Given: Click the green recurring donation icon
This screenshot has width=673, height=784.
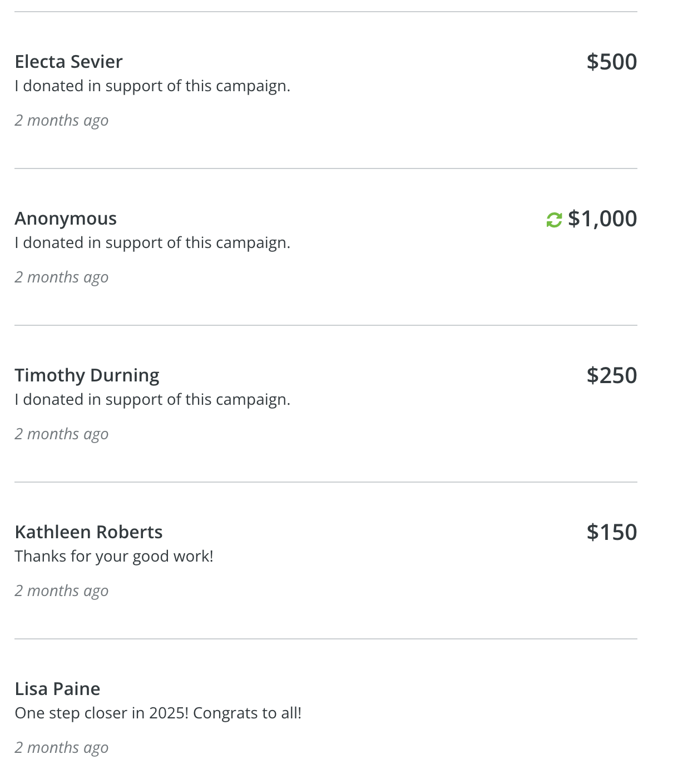Looking at the screenshot, I should coord(554,220).
